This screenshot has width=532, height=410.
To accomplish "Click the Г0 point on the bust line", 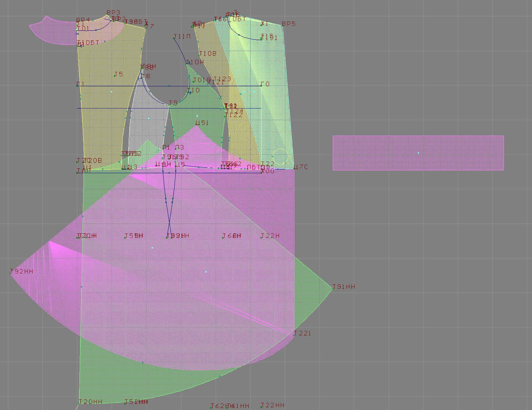I will (x=262, y=86).
